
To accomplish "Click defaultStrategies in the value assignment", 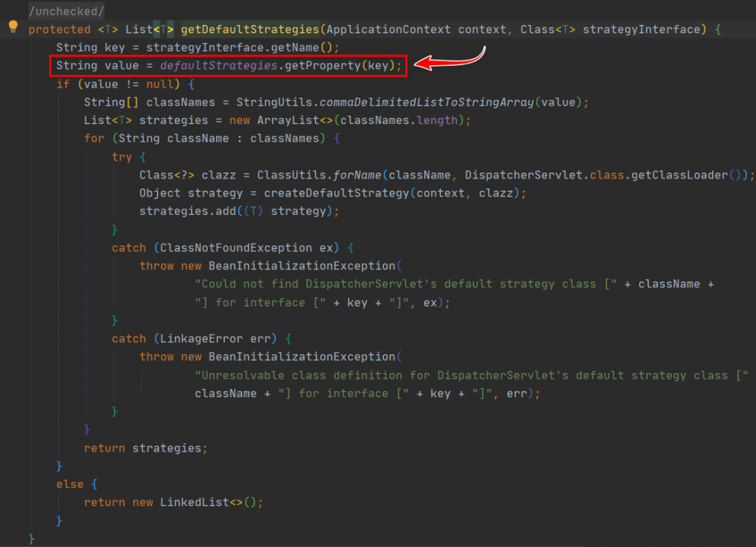I will (218, 66).
